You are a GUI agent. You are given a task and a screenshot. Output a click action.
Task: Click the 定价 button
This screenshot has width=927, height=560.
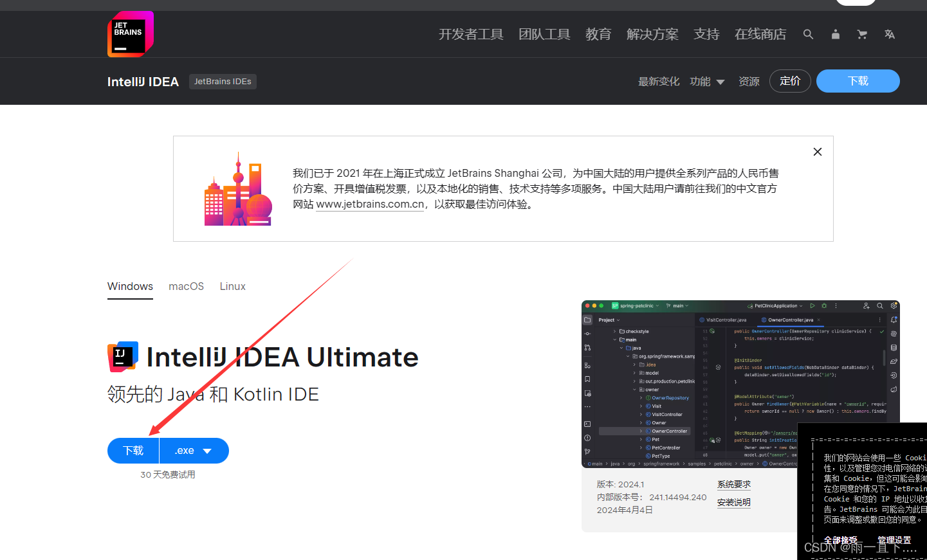(790, 81)
